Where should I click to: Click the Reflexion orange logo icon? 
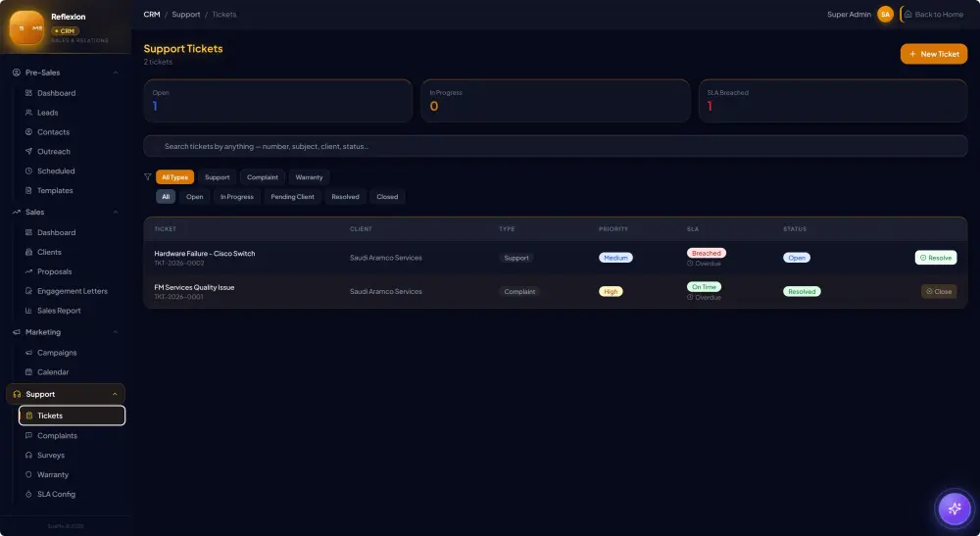click(x=26, y=28)
